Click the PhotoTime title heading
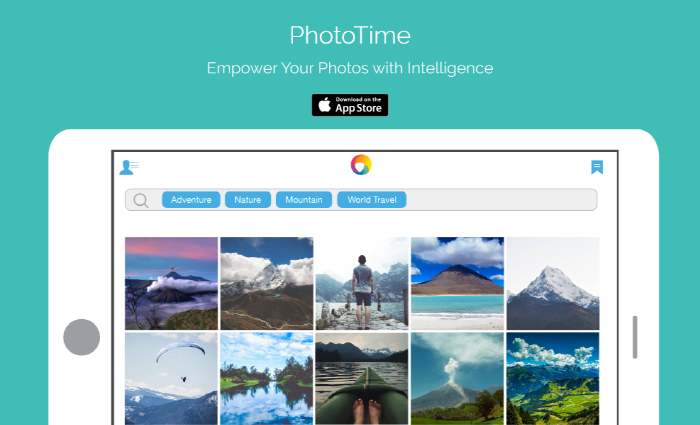Image resolution: width=700 pixels, height=425 pixels. [x=350, y=35]
